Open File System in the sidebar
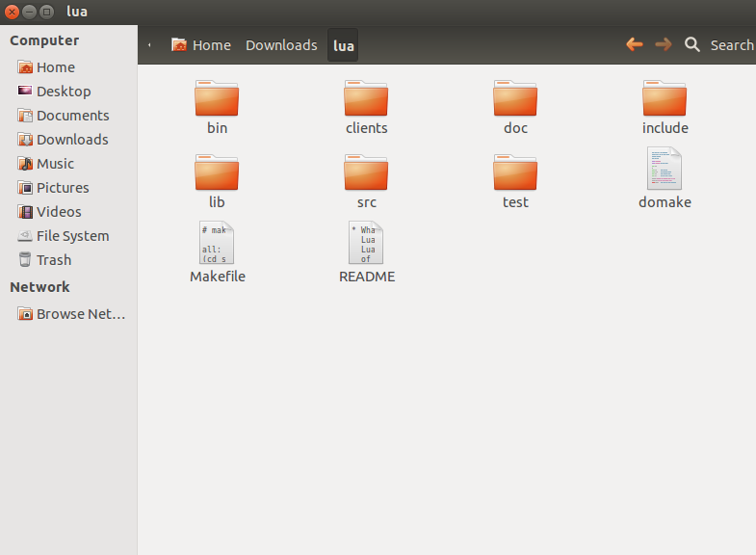This screenshot has width=756, height=555. [68, 236]
